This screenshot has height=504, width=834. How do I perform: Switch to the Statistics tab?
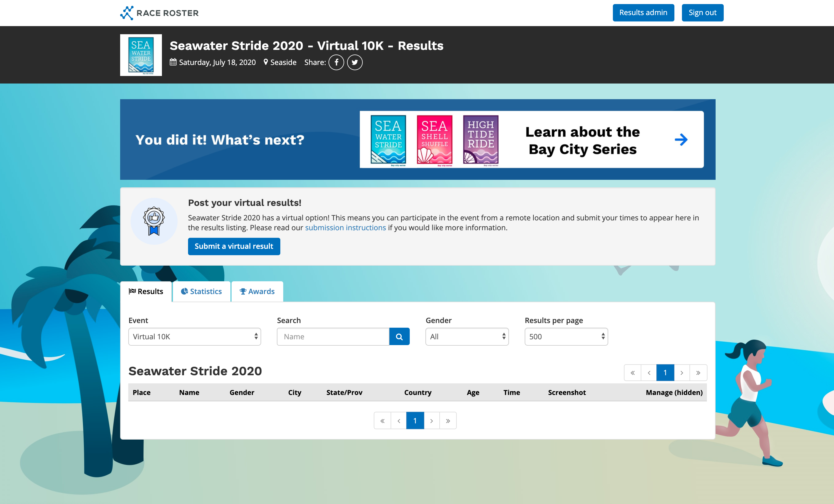tap(201, 291)
